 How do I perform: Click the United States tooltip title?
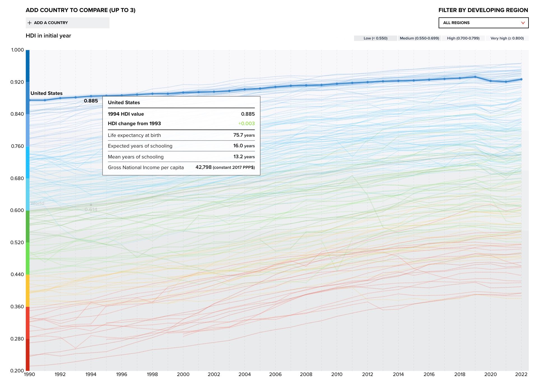[124, 102]
